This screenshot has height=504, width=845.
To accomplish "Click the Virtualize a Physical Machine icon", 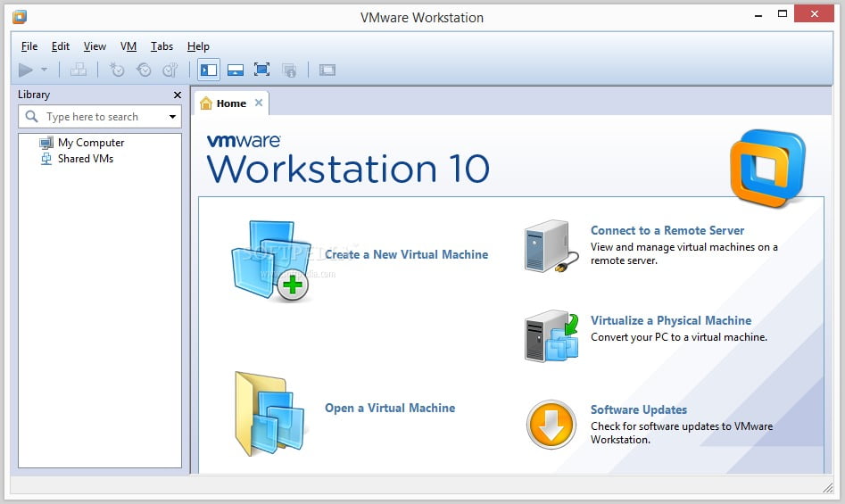I will pyautogui.click(x=551, y=336).
